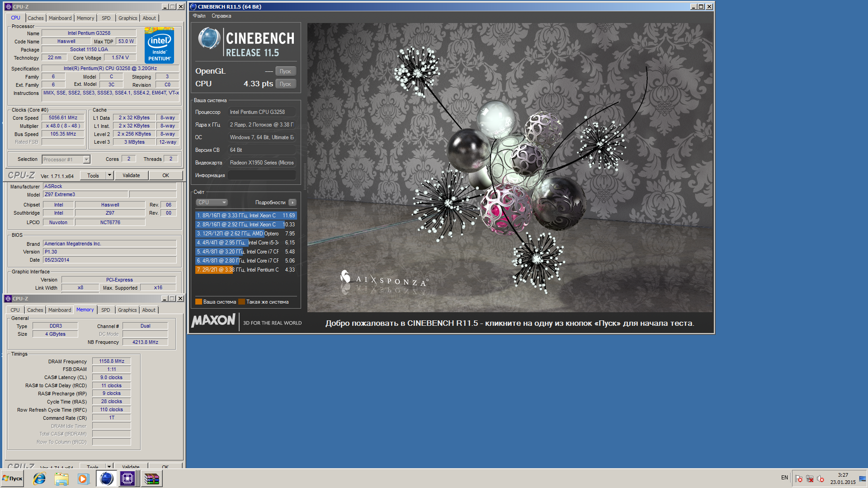
Task: Open the Справка menu in Cinebench
Action: point(222,16)
